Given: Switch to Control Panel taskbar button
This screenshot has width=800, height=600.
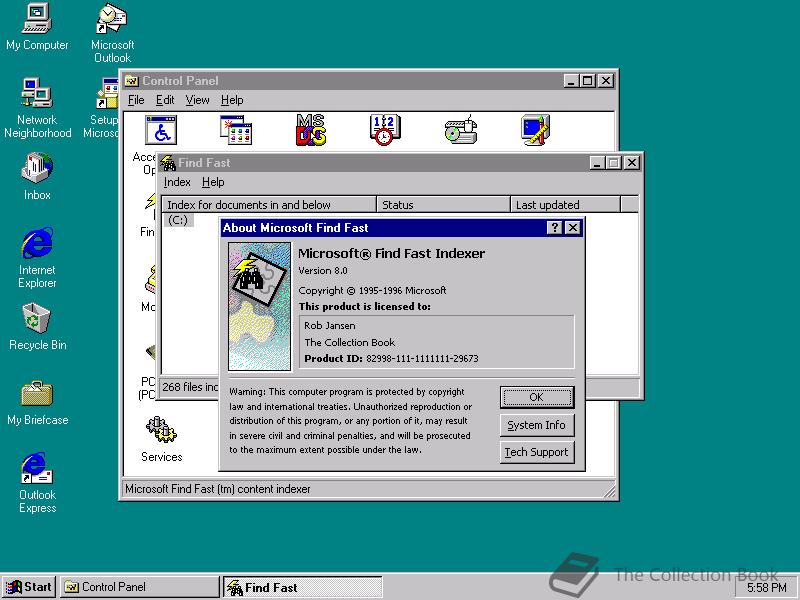Looking at the screenshot, I should tap(139, 587).
